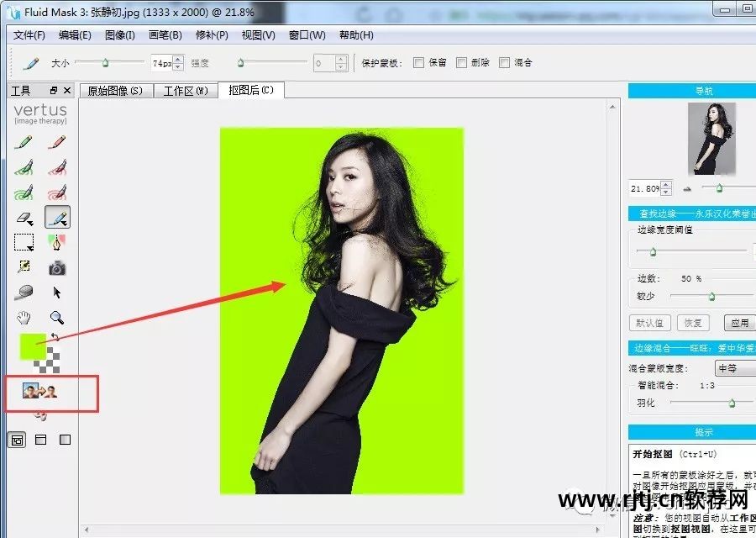The height and width of the screenshot is (538, 756).
Task: Select the dashed rectangle selection tool
Action: [24, 242]
